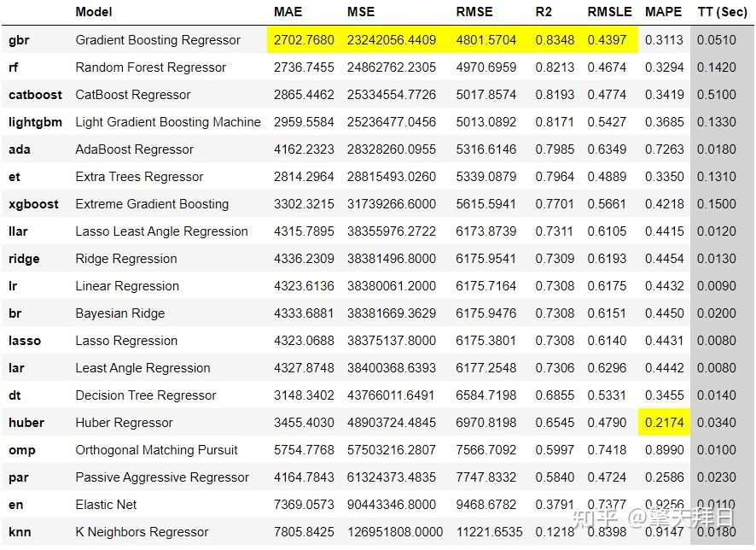Click Passive Aggressive Regressor model name
The width and height of the screenshot is (756, 550).
pyautogui.click(x=162, y=477)
